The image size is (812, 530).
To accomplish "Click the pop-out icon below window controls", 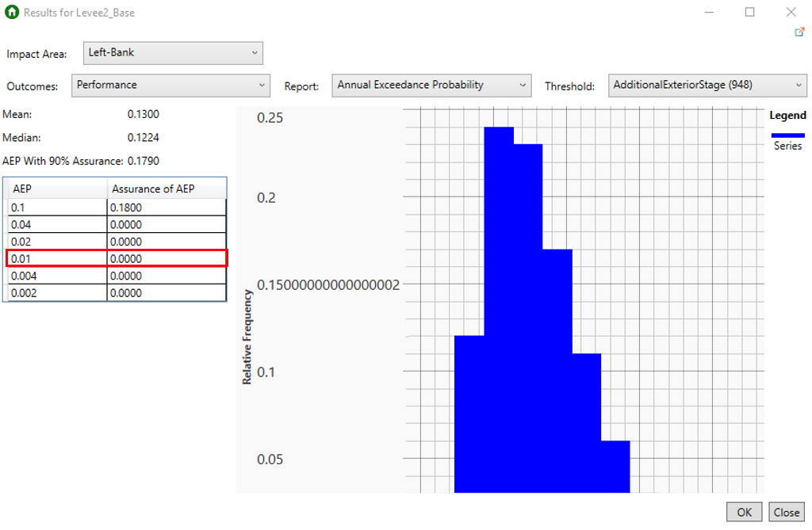I will tap(799, 32).
